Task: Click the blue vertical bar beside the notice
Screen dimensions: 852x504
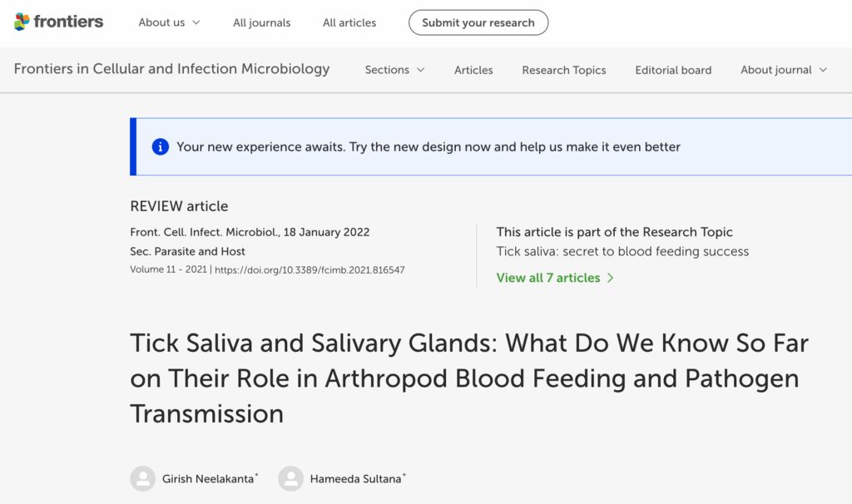Action: click(x=131, y=146)
